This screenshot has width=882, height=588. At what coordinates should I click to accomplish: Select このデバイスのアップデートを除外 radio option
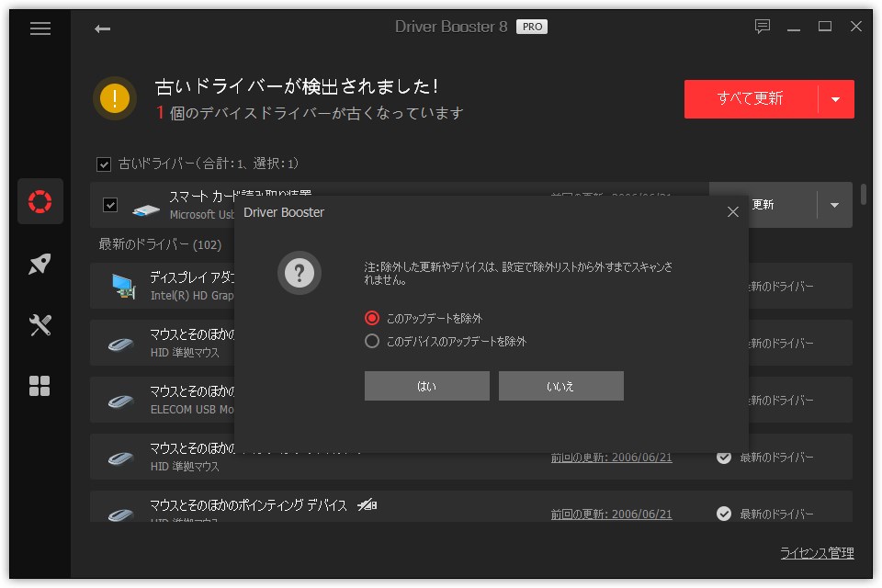point(372,341)
